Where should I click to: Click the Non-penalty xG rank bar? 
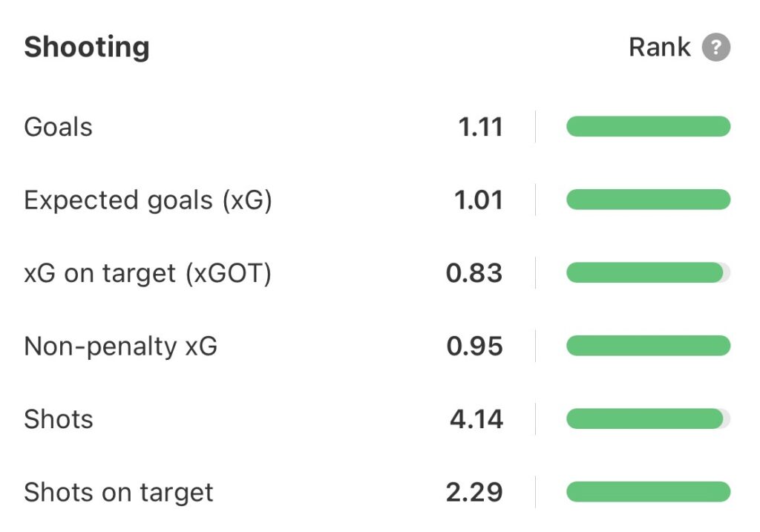[648, 347]
